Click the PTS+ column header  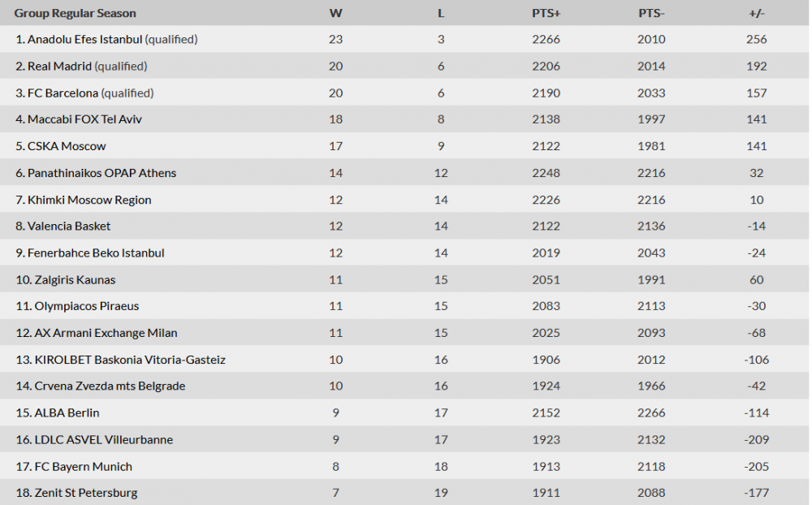[x=546, y=13]
